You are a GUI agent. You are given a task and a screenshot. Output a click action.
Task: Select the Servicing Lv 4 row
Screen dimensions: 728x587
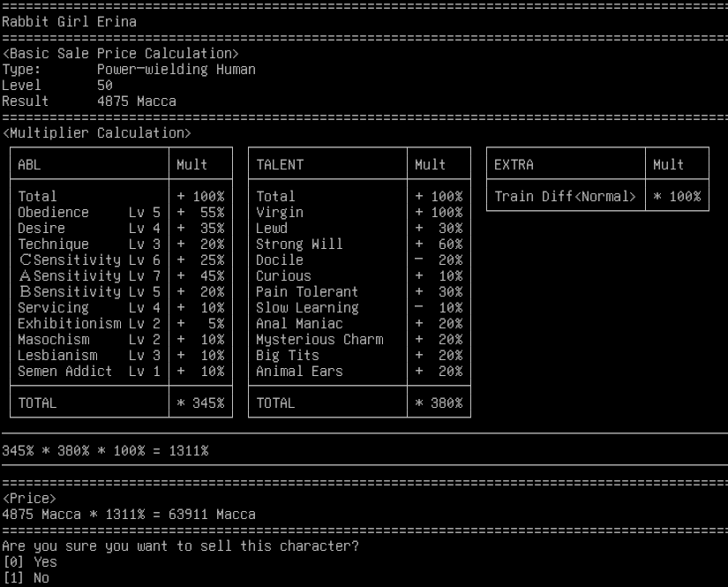pyautogui.click(x=121, y=308)
